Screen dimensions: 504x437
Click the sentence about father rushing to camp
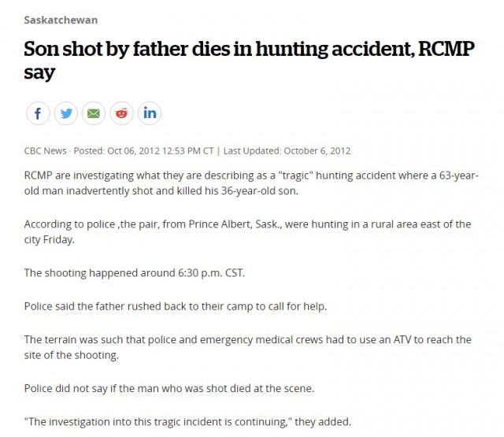pyautogui.click(x=176, y=306)
